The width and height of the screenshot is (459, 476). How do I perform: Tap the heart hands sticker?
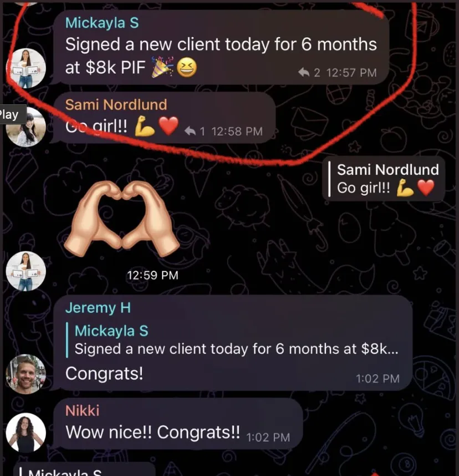tap(121, 218)
